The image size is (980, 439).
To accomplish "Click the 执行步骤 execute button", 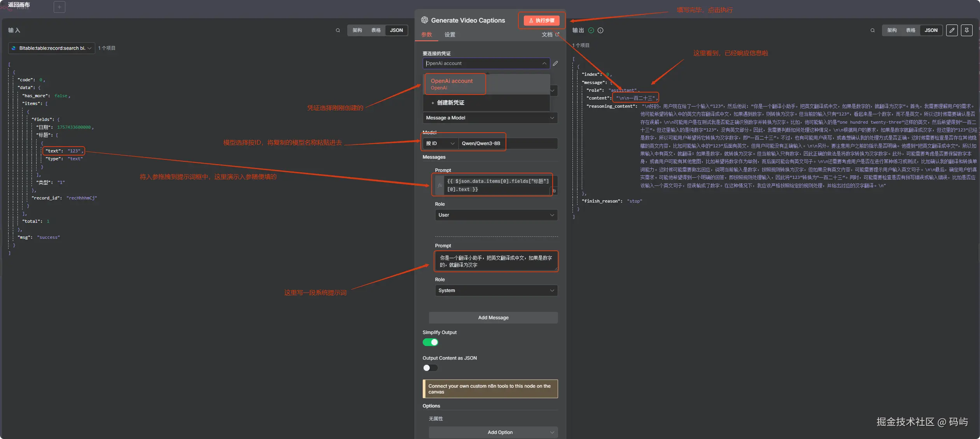I will (541, 21).
